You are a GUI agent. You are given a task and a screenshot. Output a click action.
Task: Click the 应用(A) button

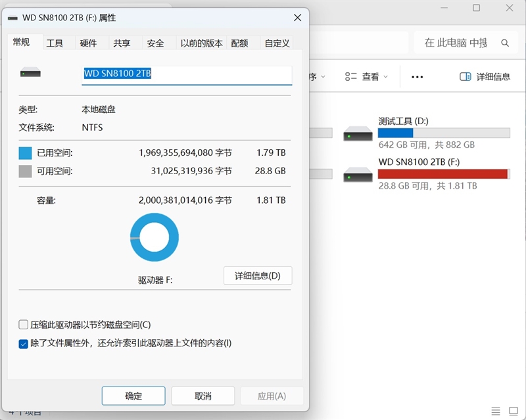(x=272, y=396)
